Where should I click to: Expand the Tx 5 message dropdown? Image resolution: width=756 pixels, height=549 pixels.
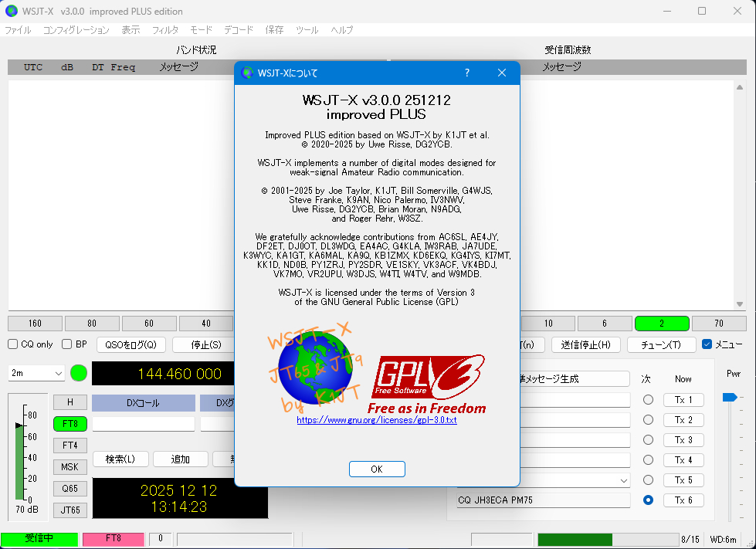pyautogui.click(x=624, y=480)
